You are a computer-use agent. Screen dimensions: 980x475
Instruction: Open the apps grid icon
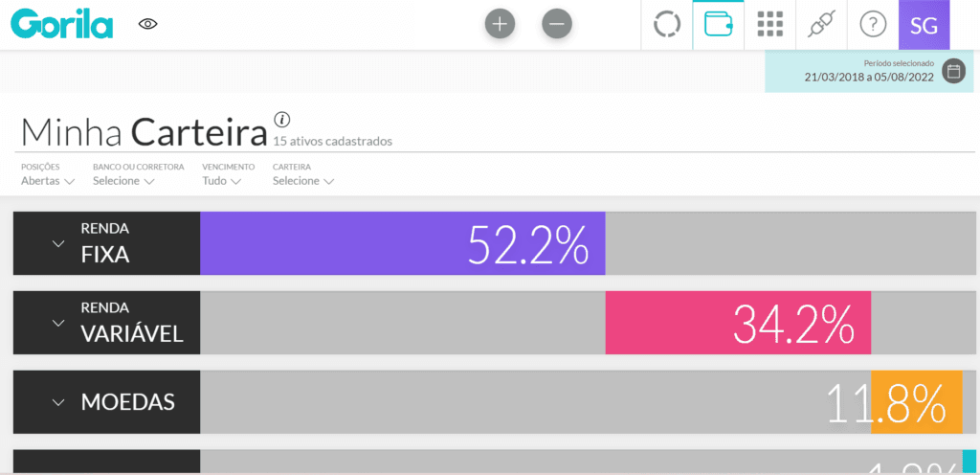(770, 25)
